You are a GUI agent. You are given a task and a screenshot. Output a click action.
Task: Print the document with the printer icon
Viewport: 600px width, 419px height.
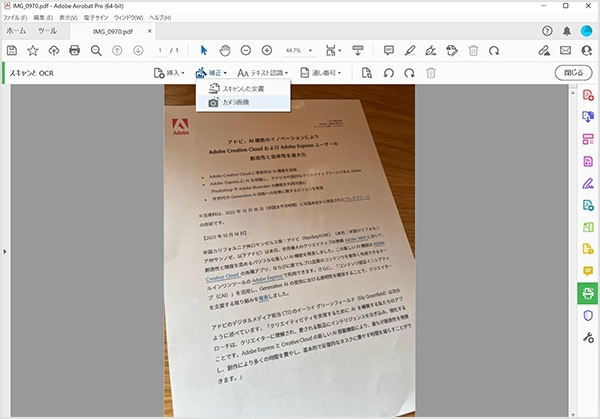coord(75,50)
